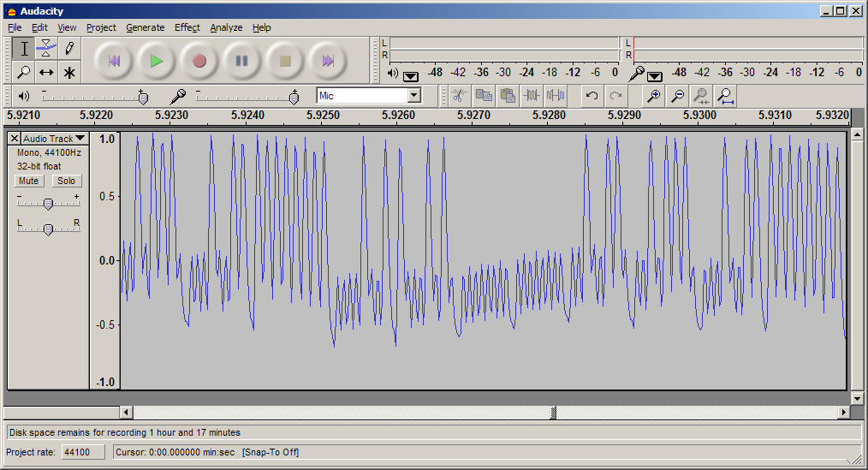Click the Cut scissors icon
Image resolution: width=868 pixels, height=470 pixels.
point(459,96)
